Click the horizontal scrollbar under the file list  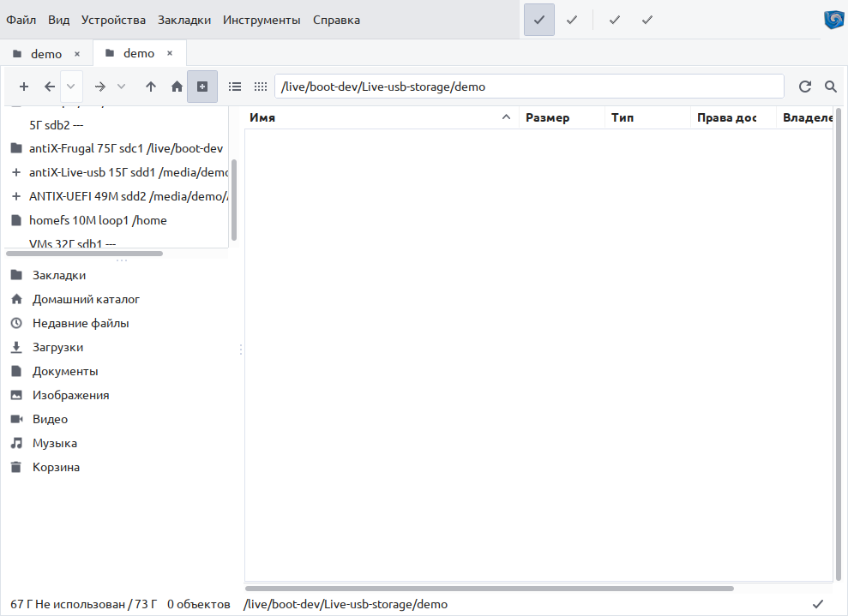pyautogui.click(x=489, y=589)
